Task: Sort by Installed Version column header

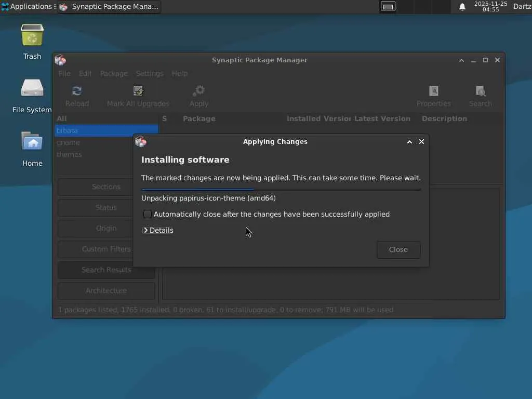Action: (x=318, y=119)
